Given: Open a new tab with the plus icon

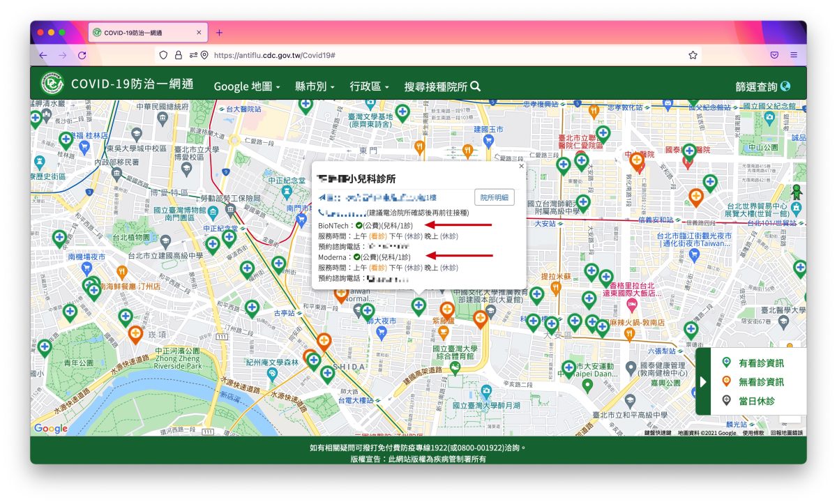Looking at the screenshot, I should click(219, 33).
